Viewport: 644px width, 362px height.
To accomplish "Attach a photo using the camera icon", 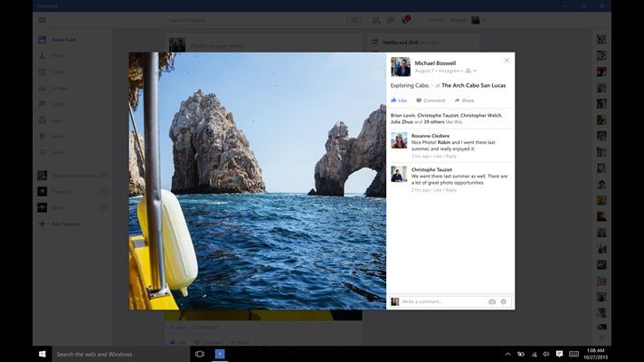I will click(x=492, y=301).
